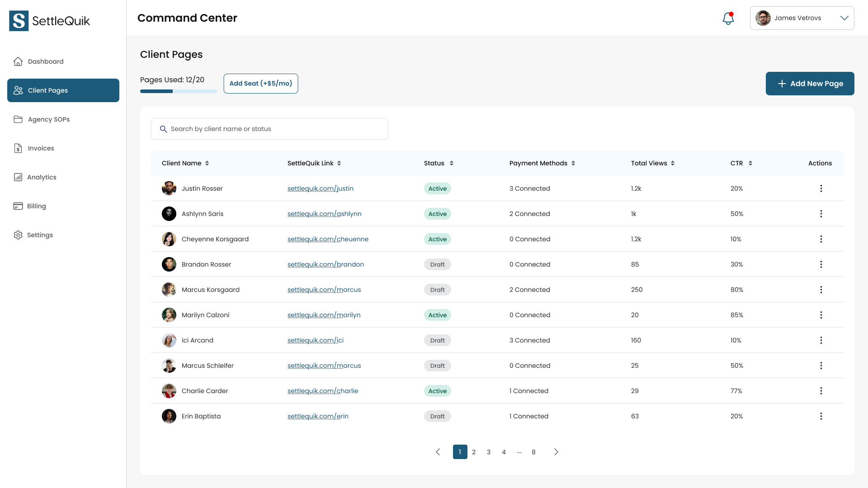Open actions menu for Justin Rosser

pyautogui.click(x=821, y=188)
